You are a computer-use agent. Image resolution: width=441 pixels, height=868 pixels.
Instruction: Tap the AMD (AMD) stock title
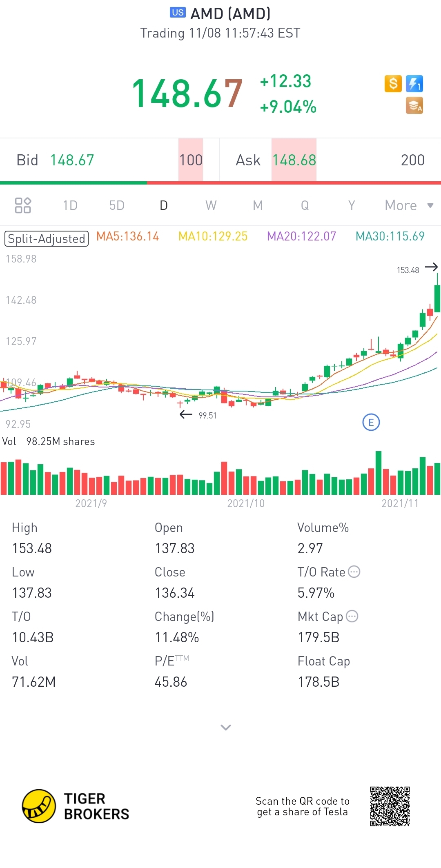click(x=231, y=13)
